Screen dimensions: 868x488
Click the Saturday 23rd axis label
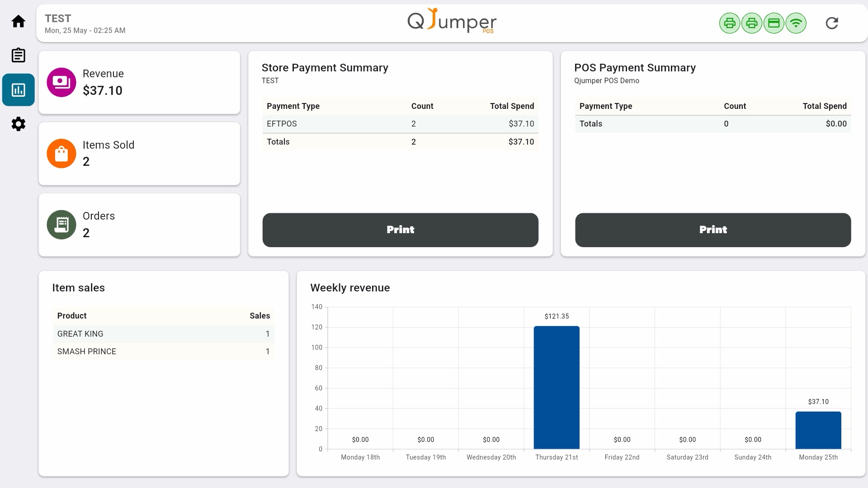(x=687, y=457)
